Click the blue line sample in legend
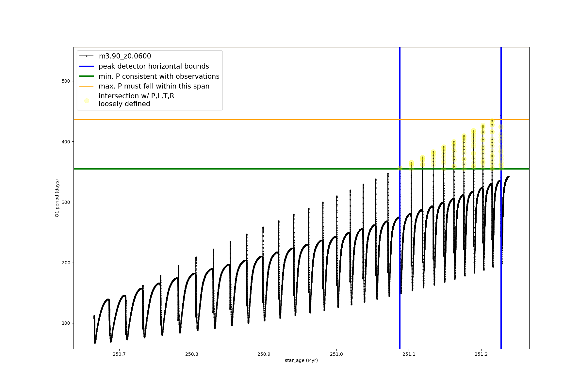The width and height of the screenshot is (588, 392). (87, 66)
